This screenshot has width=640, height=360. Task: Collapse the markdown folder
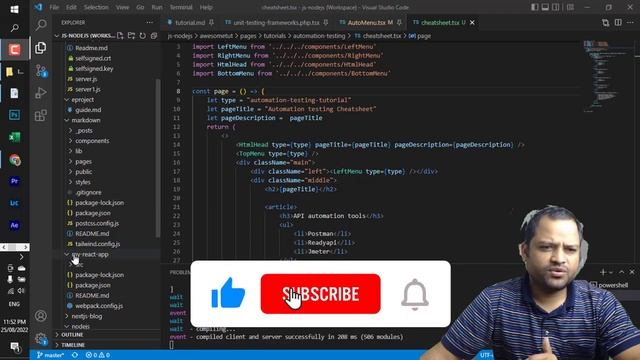coord(86,120)
